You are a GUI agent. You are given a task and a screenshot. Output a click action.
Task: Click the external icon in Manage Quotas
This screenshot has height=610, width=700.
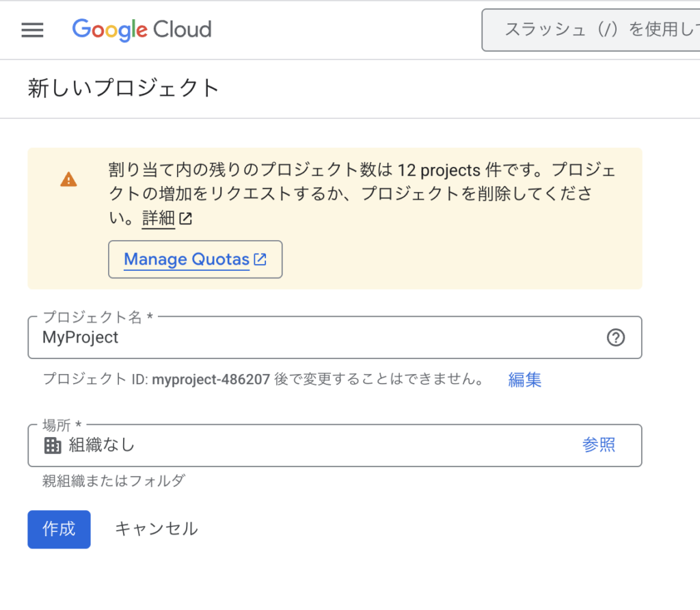point(260,259)
